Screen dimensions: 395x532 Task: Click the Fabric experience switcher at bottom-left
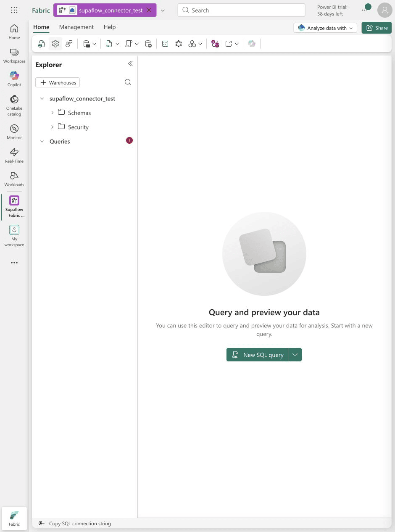click(x=14, y=519)
